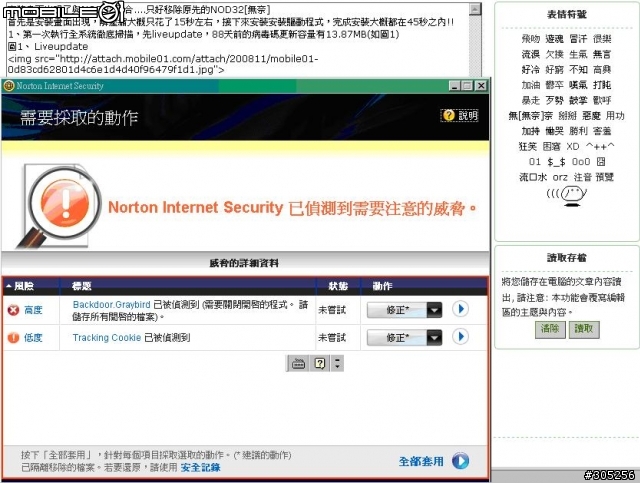Insert the 勝利 emoticon
The width and height of the screenshot is (640, 483).
point(578,131)
